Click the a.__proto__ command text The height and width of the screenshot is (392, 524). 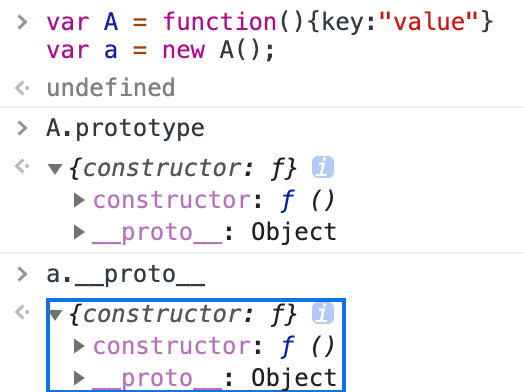click(x=126, y=275)
